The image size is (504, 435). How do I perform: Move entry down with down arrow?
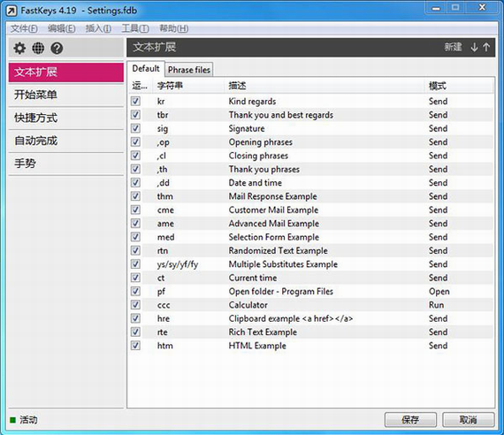point(474,47)
